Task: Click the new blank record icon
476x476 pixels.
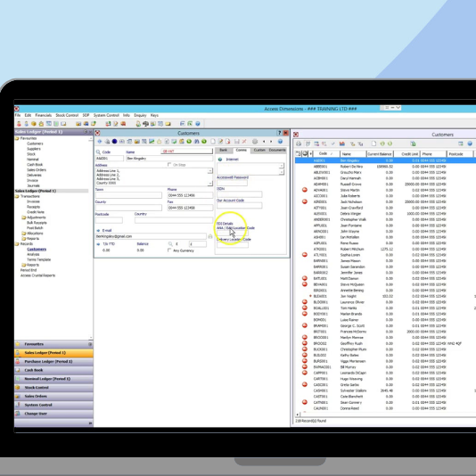Action: (x=213, y=142)
